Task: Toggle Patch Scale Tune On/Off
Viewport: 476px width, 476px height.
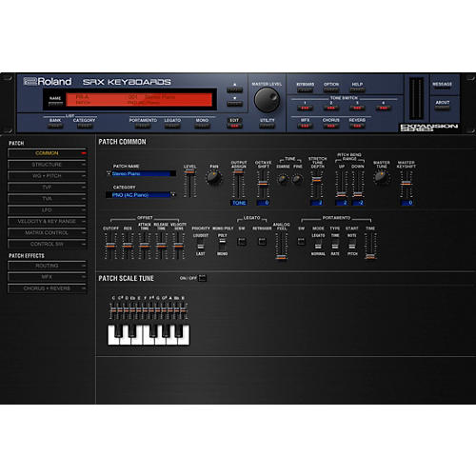Action: (202, 278)
